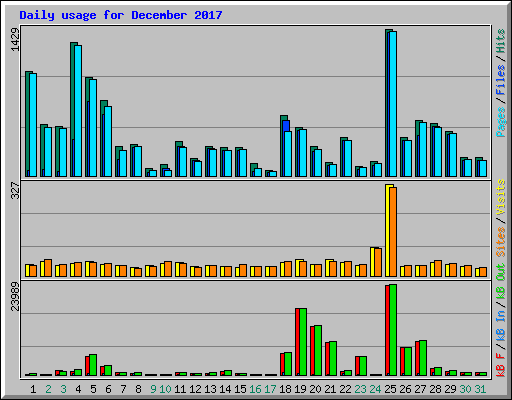This screenshot has height=400, width=512.
Task: Click the green kB bar for day 5
Action: [x=93, y=365]
